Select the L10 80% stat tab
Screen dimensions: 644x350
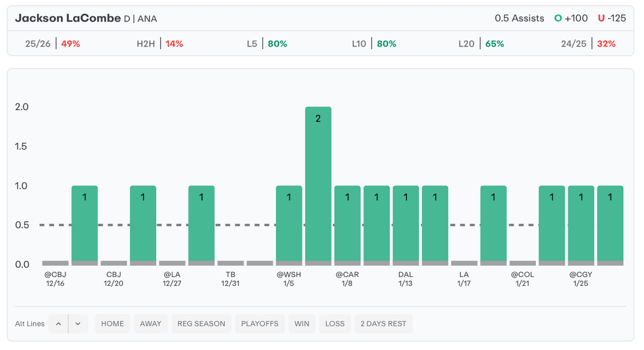374,44
